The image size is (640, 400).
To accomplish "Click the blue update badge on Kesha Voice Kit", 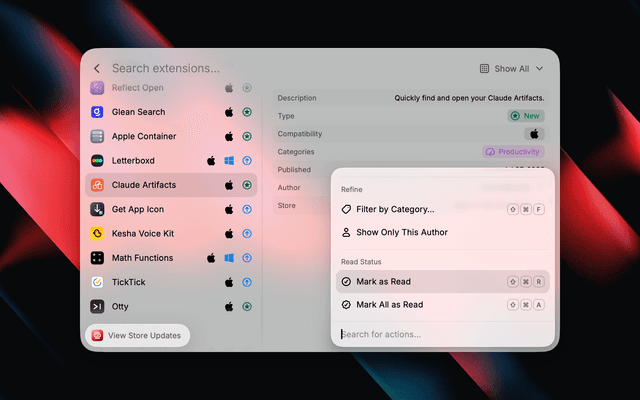I will pyautogui.click(x=247, y=233).
